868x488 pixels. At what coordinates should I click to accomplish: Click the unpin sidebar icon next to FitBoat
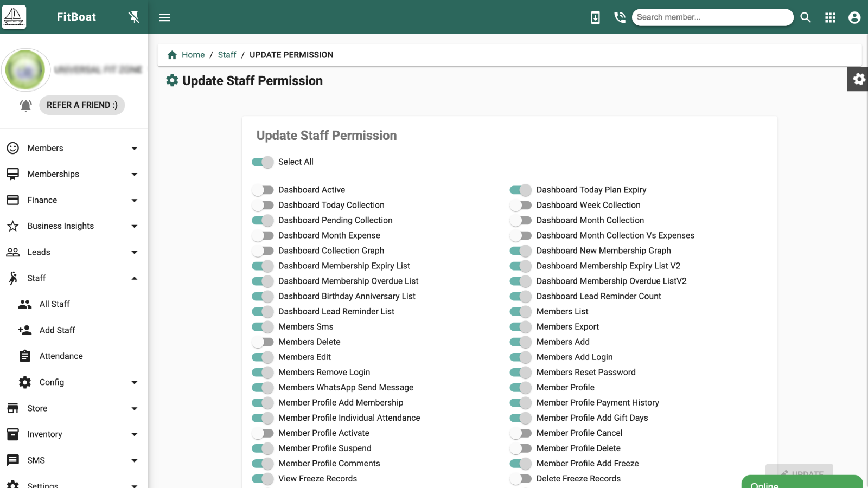[x=133, y=17]
